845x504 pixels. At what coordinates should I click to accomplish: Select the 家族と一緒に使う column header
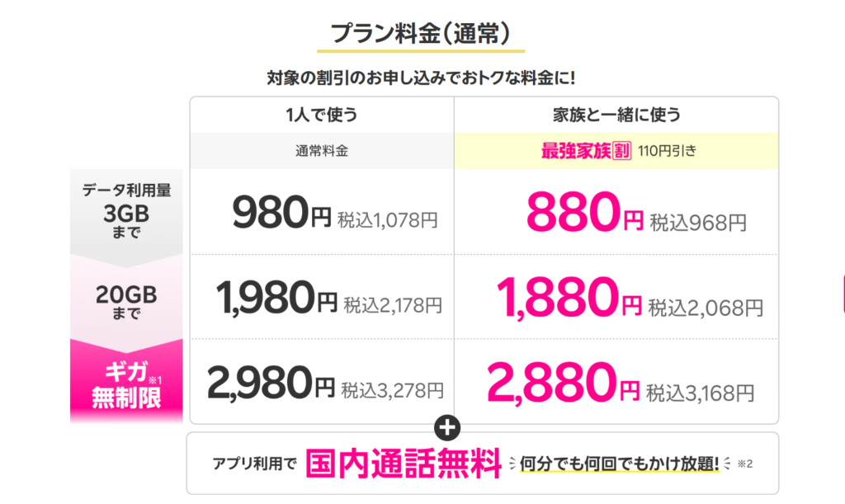click(x=616, y=115)
